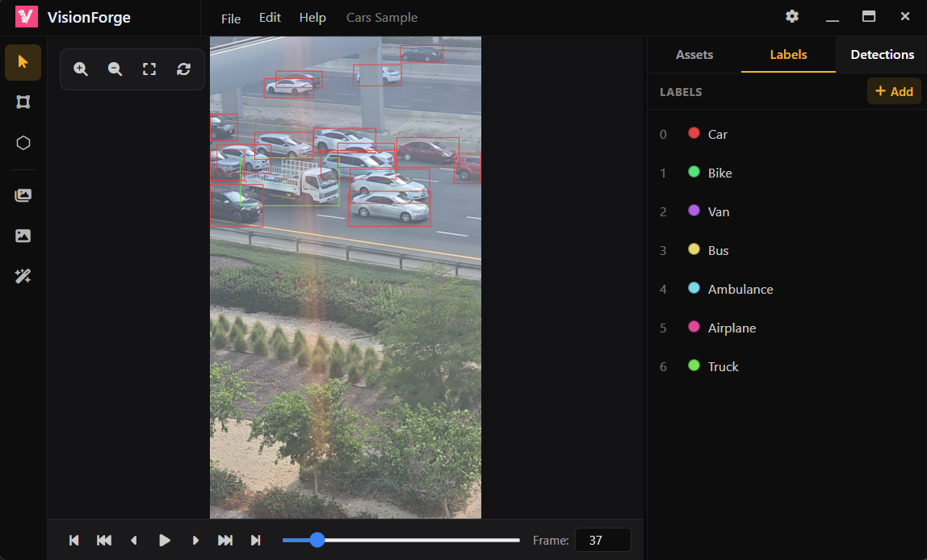Select the Van label text
The height and width of the screenshot is (560, 927).
click(719, 211)
